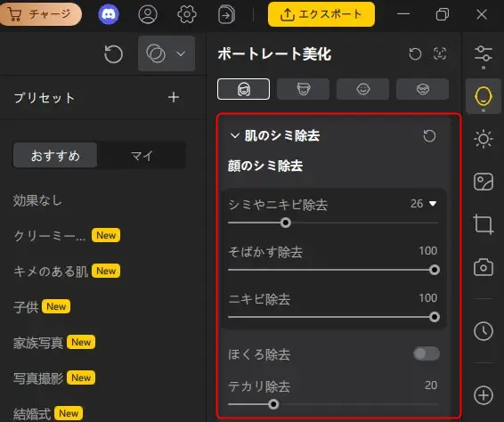
Task: Click the circled plus sidebar icon
Action: pyautogui.click(x=484, y=395)
